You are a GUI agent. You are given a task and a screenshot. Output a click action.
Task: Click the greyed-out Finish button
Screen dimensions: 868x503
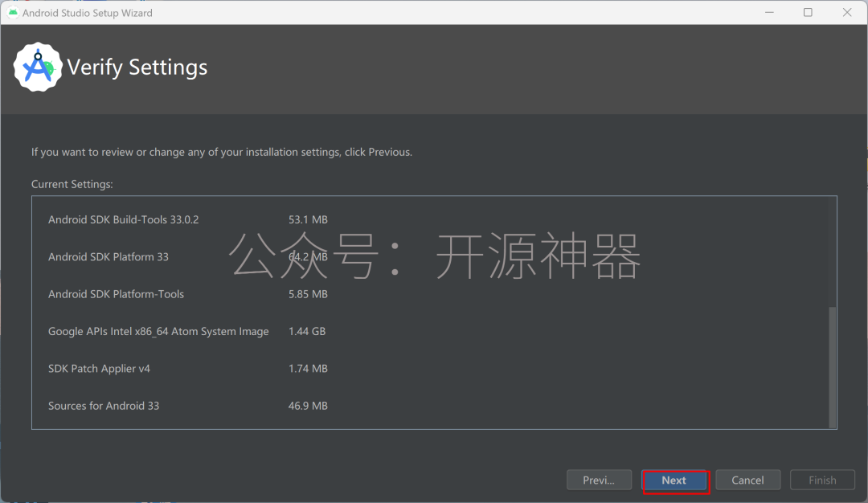[x=822, y=481]
